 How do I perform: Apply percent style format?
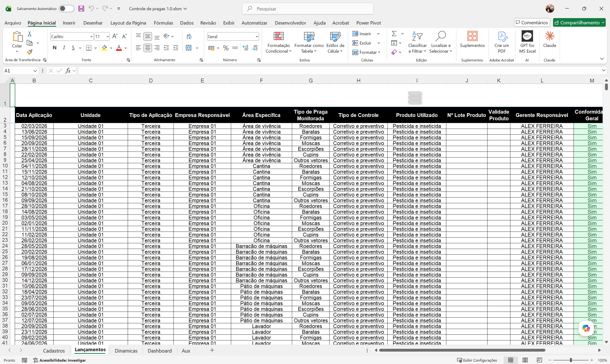(x=226, y=48)
